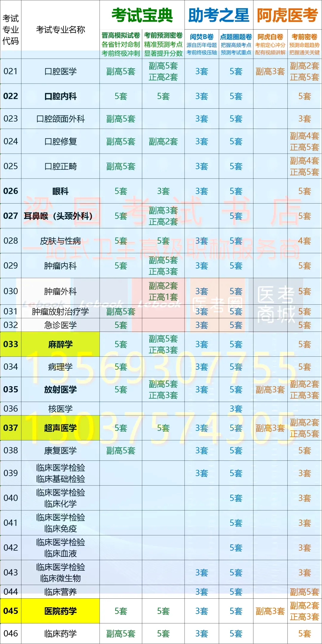Select the 康复医学 specialty name
This screenshot has width=322, height=644.
point(61,451)
